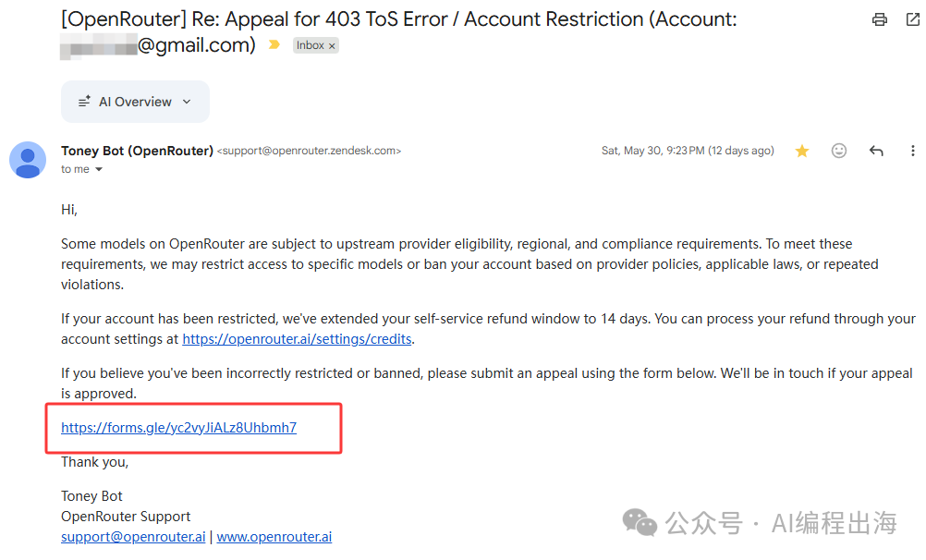Viewport: 926px width, 560px height.
Task: Print this email with the printer icon
Action: 880,19
